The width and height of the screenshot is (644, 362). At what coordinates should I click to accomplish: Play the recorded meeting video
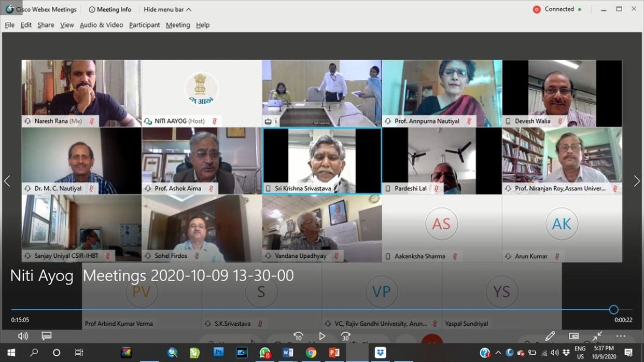point(322,336)
